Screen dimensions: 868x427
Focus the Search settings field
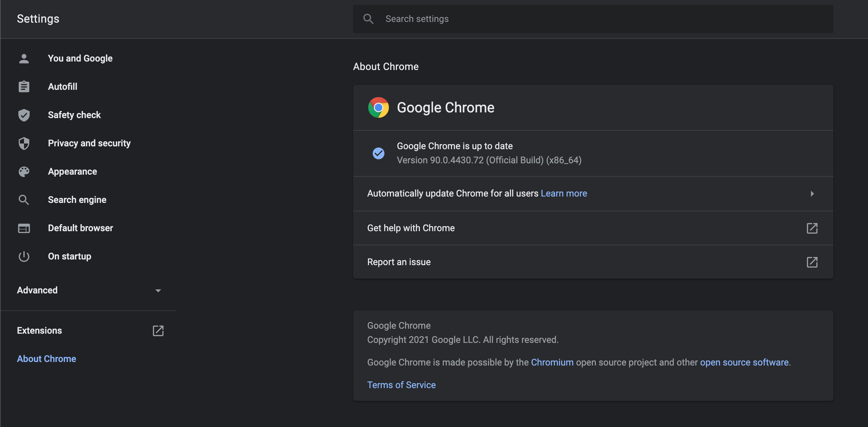pyautogui.click(x=600, y=19)
